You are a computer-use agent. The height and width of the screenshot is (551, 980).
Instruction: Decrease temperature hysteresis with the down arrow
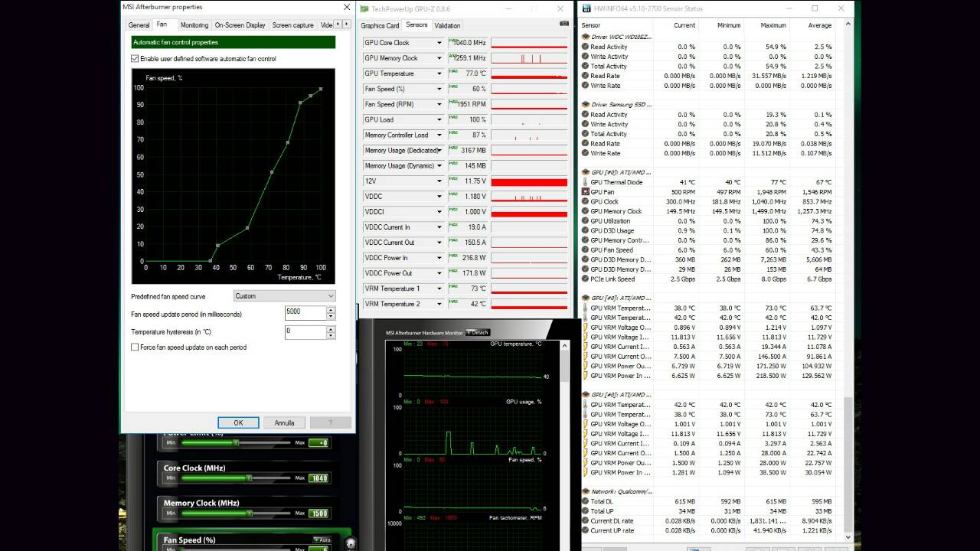coord(331,335)
